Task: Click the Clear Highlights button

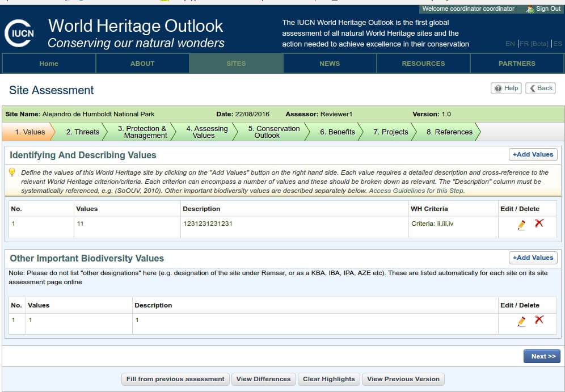Action: tap(329, 379)
